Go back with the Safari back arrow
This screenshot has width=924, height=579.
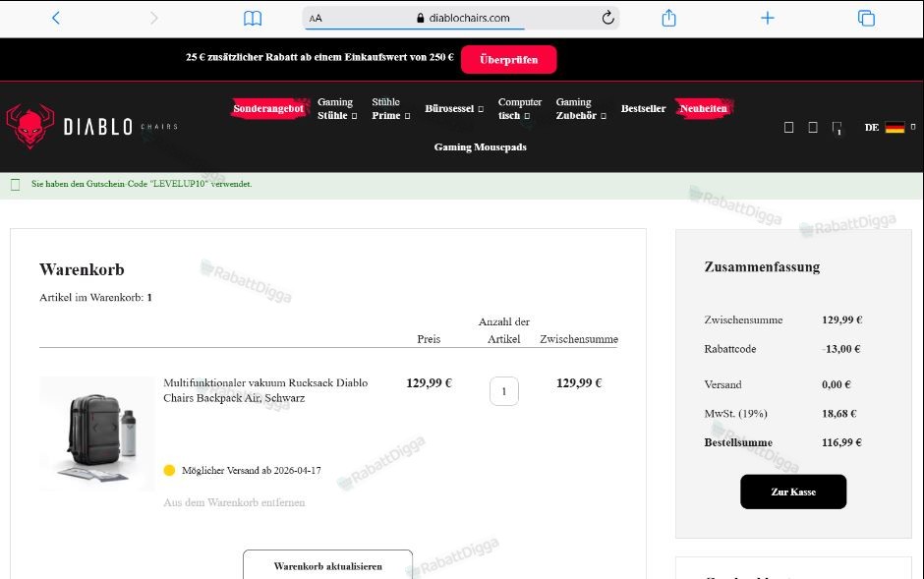tap(56, 19)
